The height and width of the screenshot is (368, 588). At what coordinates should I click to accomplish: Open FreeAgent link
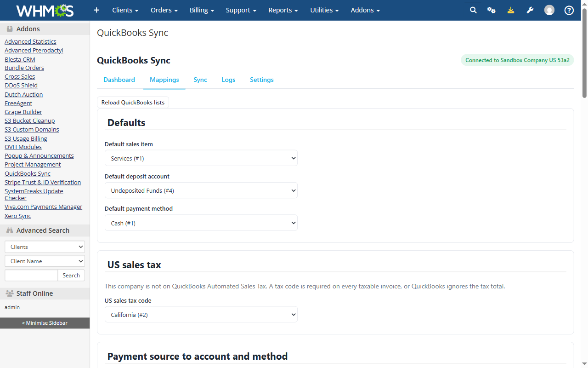click(x=18, y=103)
